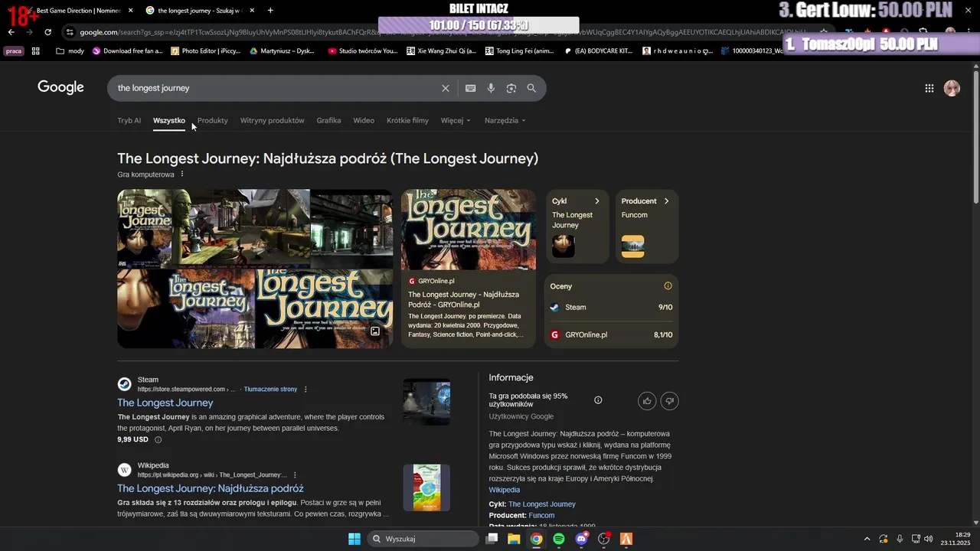Open File Explorer from taskbar
980x551 pixels.
(514, 539)
